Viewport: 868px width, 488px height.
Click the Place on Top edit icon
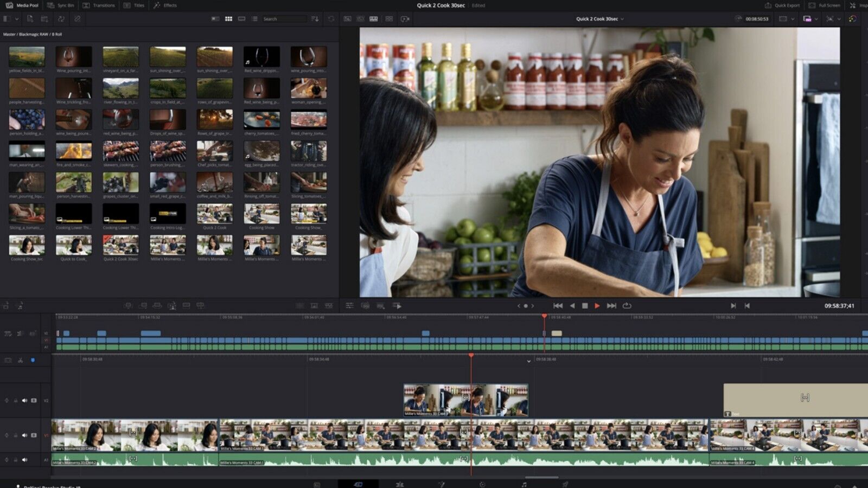186,306
